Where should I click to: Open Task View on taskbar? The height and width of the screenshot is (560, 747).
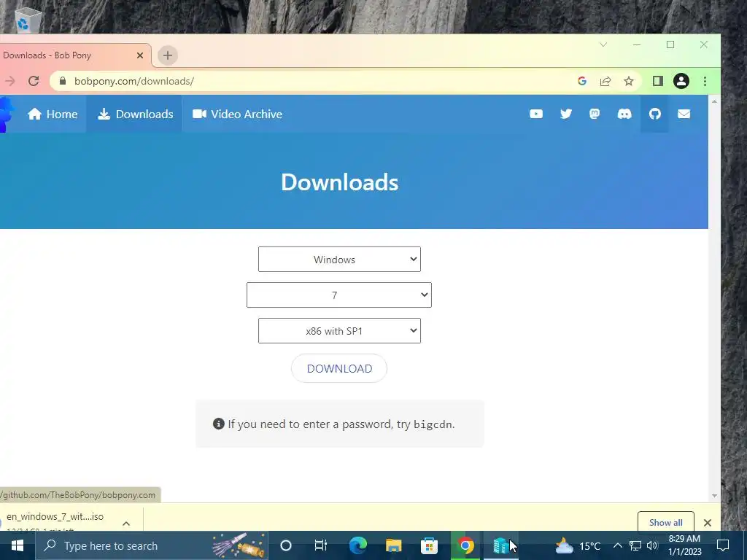321,545
